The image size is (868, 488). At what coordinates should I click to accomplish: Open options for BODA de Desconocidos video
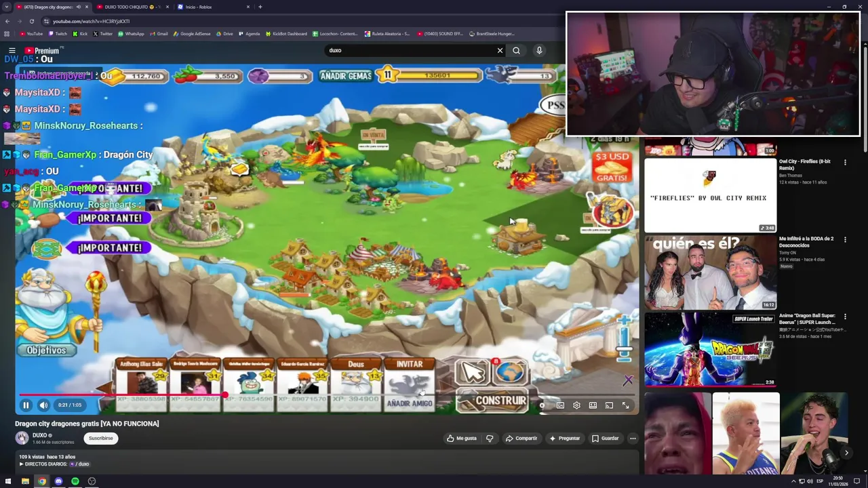(845, 239)
